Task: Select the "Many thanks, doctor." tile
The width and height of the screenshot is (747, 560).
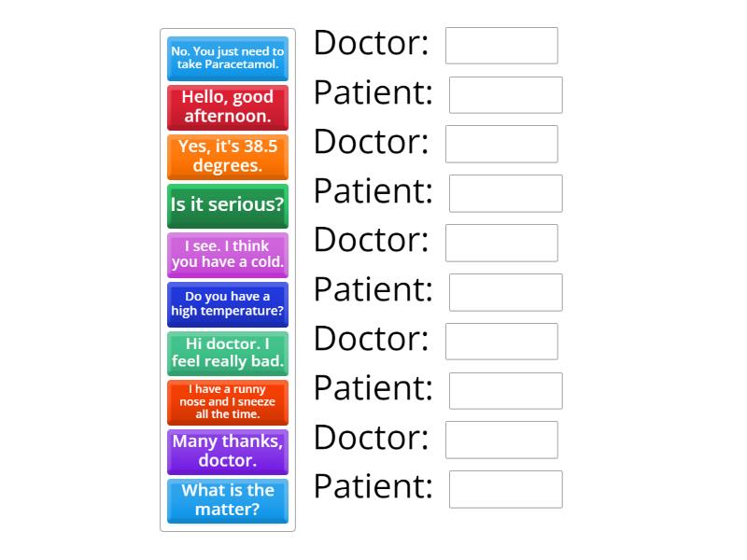Action: (x=227, y=453)
